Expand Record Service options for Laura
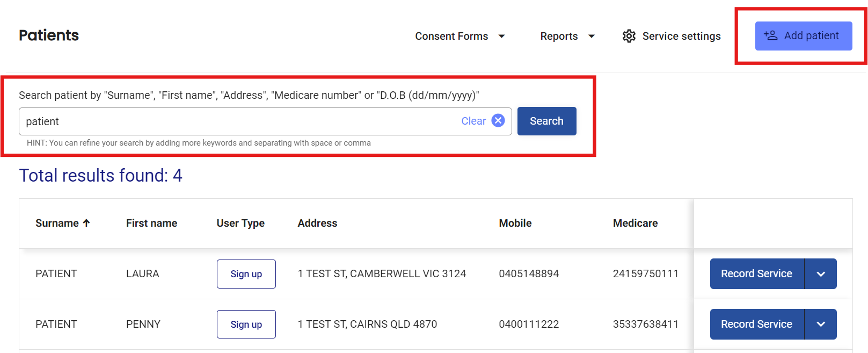This screenshot has width=868, height=353. (820, 274)
